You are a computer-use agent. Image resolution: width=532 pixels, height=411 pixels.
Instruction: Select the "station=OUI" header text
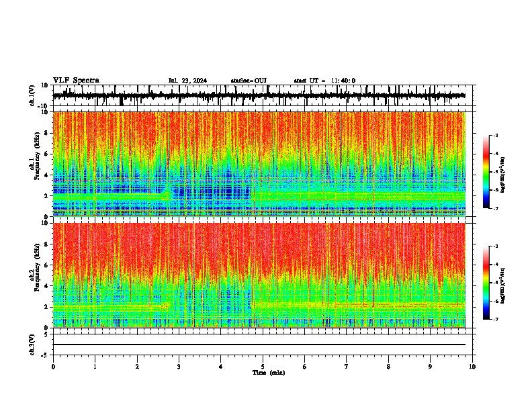249,81
